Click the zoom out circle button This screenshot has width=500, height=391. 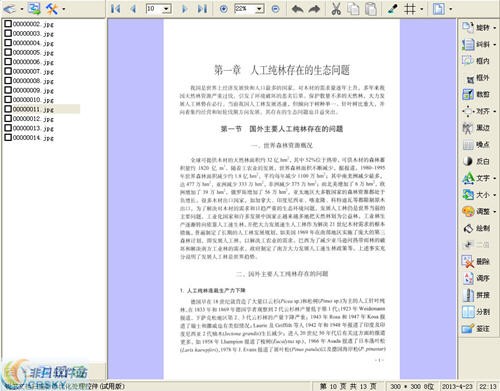275,9
